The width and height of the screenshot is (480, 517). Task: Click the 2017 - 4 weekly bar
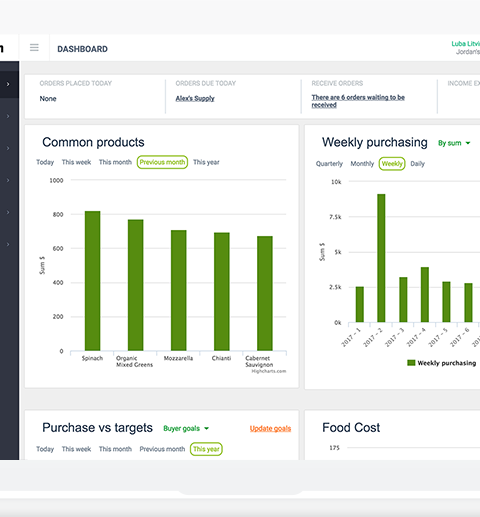(425, 295)
